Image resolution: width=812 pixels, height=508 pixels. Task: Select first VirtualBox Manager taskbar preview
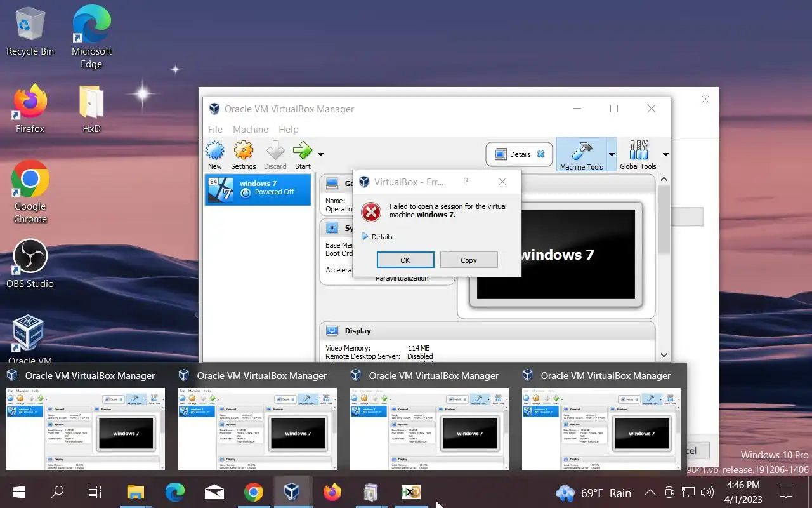(86, 419)
